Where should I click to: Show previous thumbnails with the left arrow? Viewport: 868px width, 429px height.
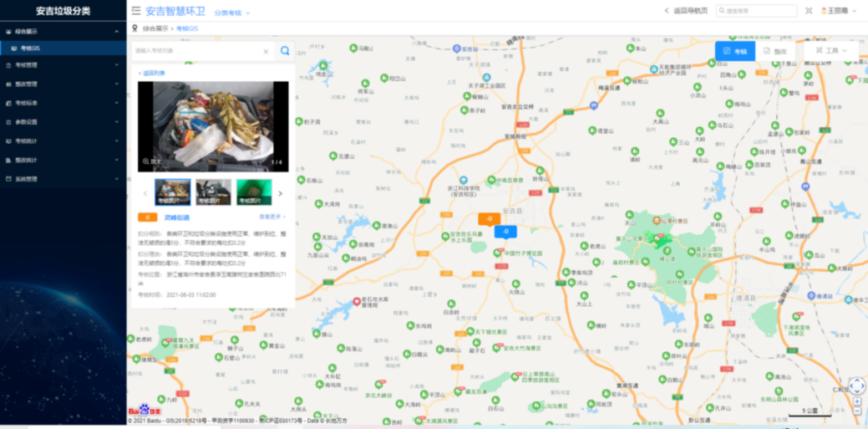[x=145, y=193]
